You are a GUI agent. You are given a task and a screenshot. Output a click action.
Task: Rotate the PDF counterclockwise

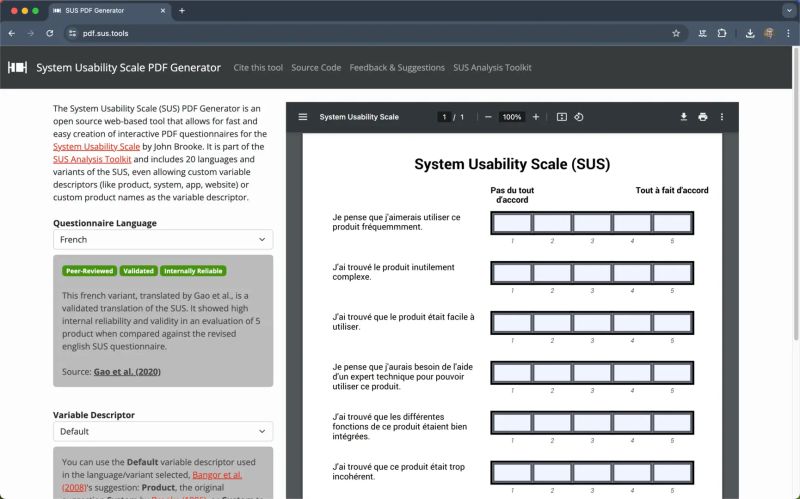(579, 117)
